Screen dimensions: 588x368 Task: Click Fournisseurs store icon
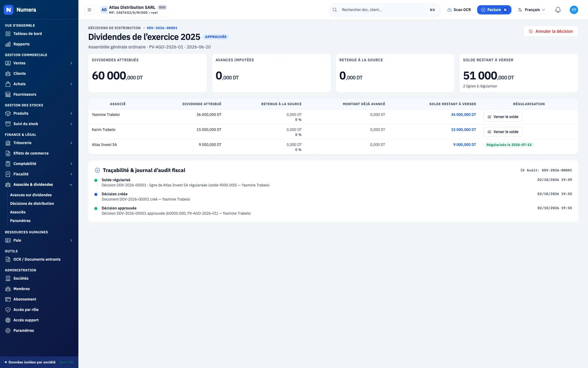[8, 94]
